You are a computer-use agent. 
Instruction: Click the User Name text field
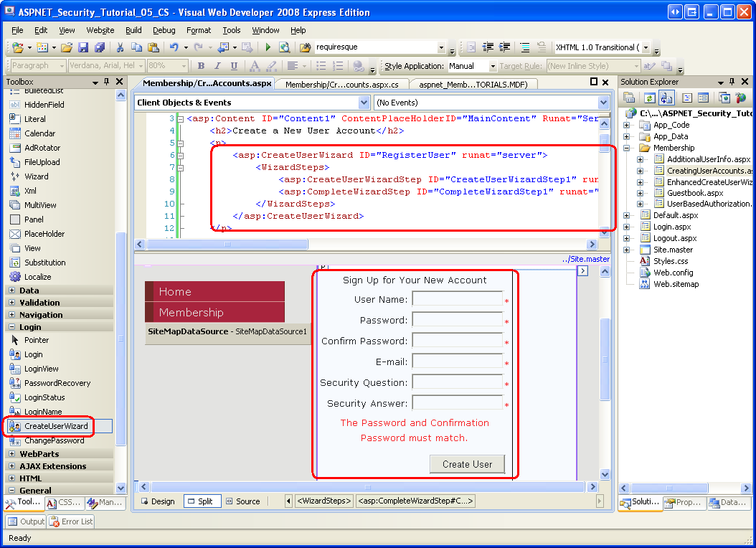tap(457, 299)
